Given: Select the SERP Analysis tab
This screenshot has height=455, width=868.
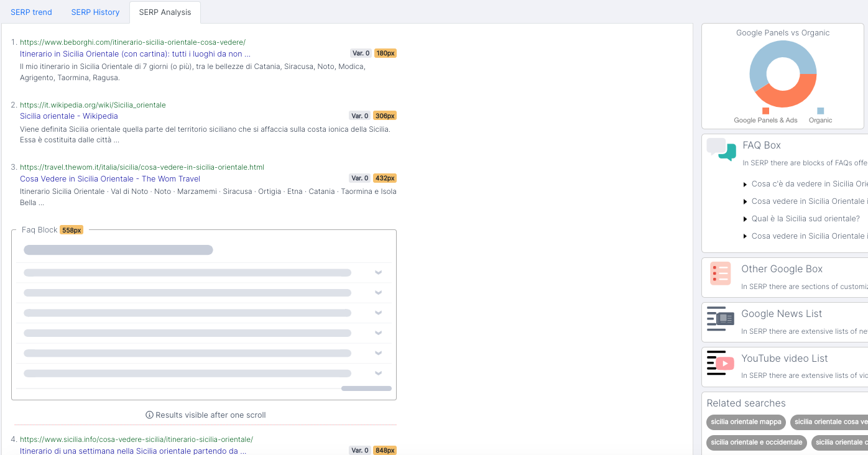Looking at the screenshot, I should click(165, 12).
